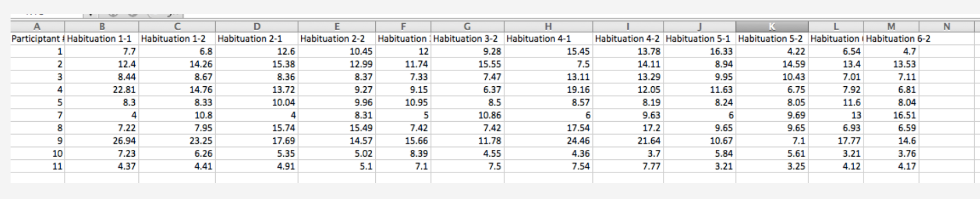Image resolution: width=980 pixels, height=199 pixels.
Task: Select the cell with value 14.76
Action: [x=177, y=90]
